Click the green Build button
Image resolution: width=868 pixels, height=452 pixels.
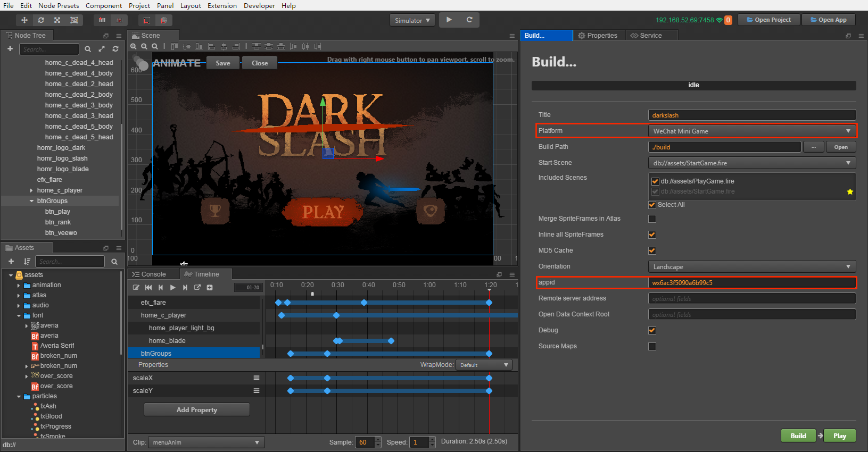click(798, 436)
